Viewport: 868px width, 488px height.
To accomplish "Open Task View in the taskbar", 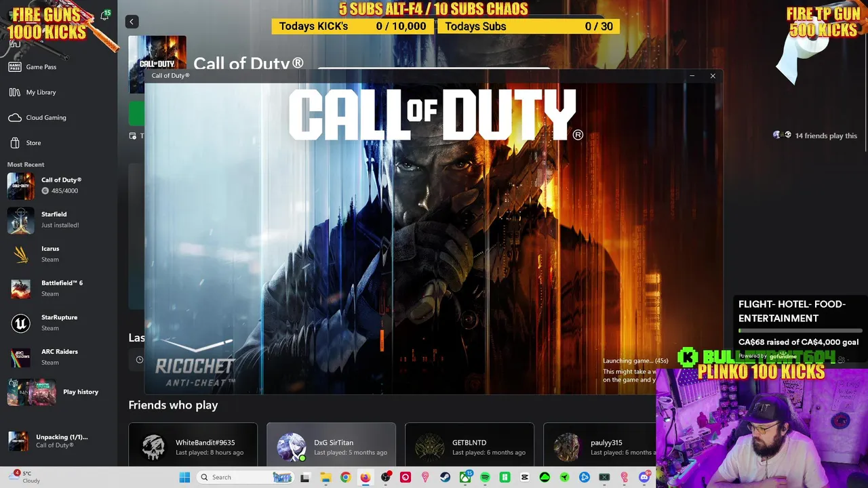I will click(305, 477).
